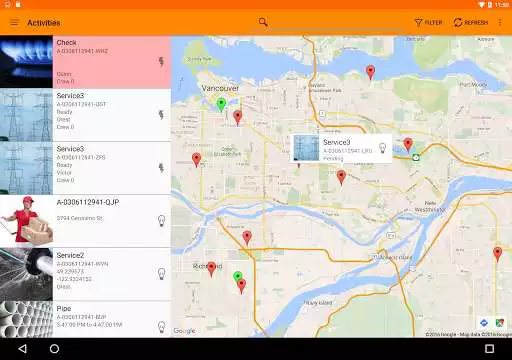Click the lightning icon on Check activity
This screenshot has width=512, height=360.
click(161, 62)
